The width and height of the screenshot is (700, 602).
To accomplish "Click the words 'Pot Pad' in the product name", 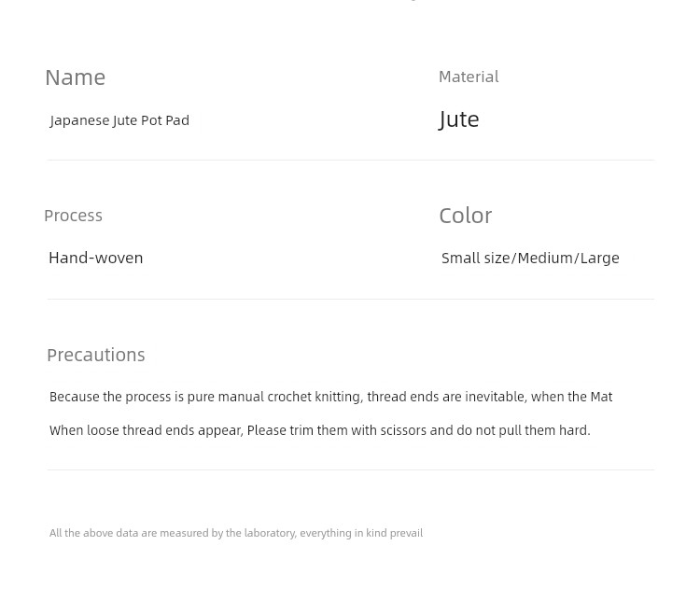I will pos(165,120).
